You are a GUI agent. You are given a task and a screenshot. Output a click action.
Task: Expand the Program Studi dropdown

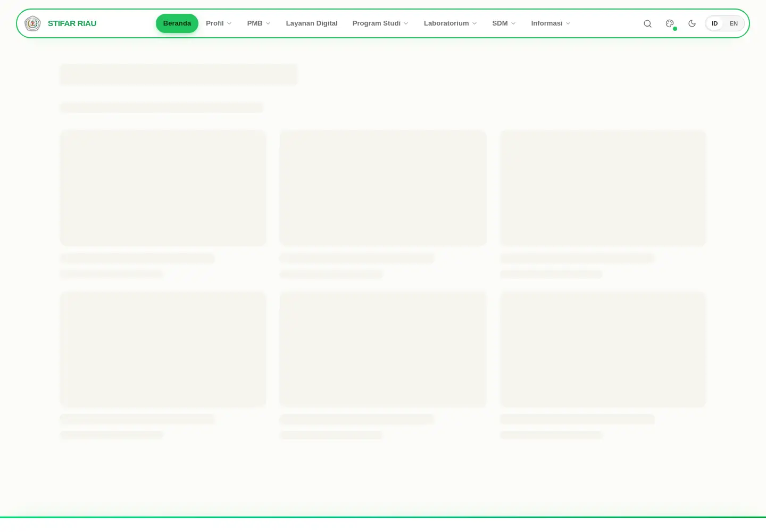tap(380, 23)
